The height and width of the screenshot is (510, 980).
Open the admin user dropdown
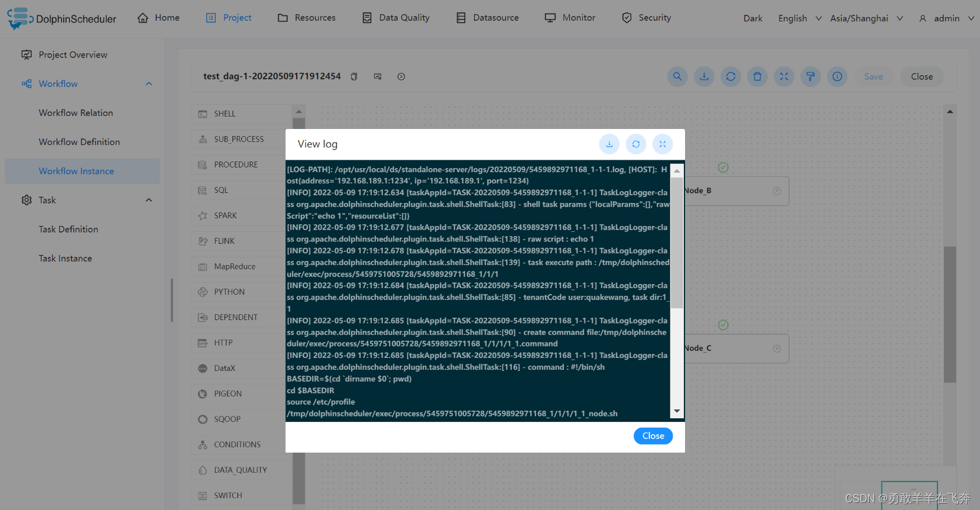point(946,18)
